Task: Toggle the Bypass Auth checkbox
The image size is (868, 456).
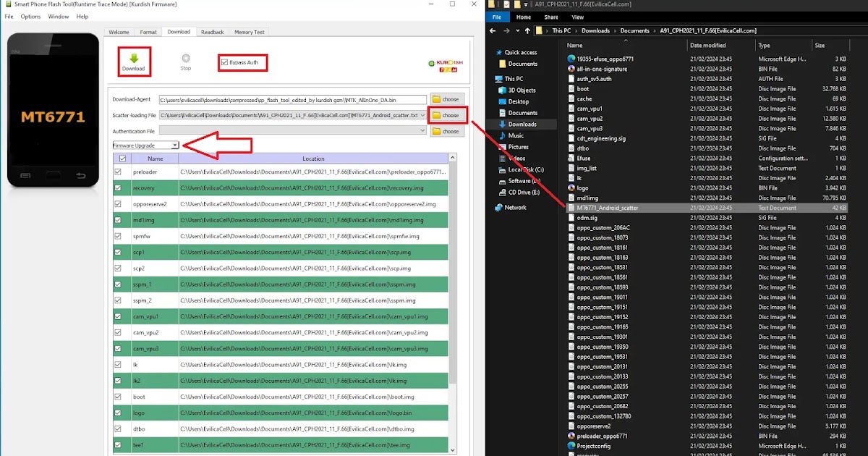Action: point(224,63)
